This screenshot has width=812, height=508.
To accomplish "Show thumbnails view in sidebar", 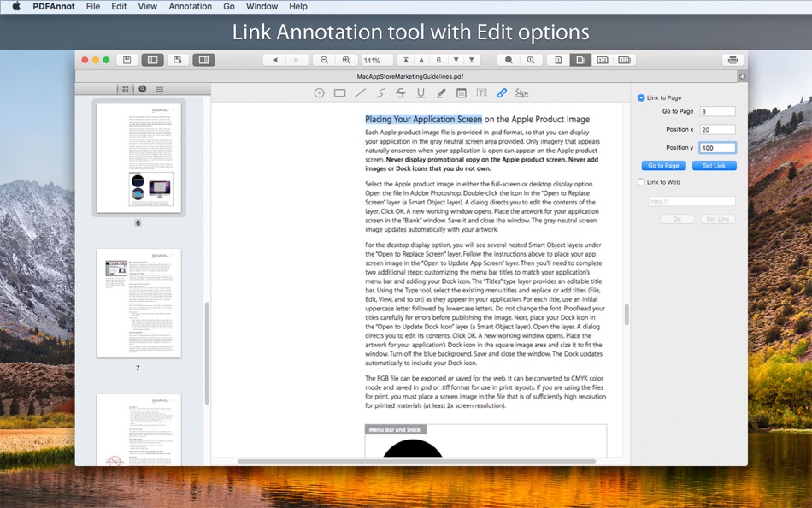I will [x=126, y=89].
